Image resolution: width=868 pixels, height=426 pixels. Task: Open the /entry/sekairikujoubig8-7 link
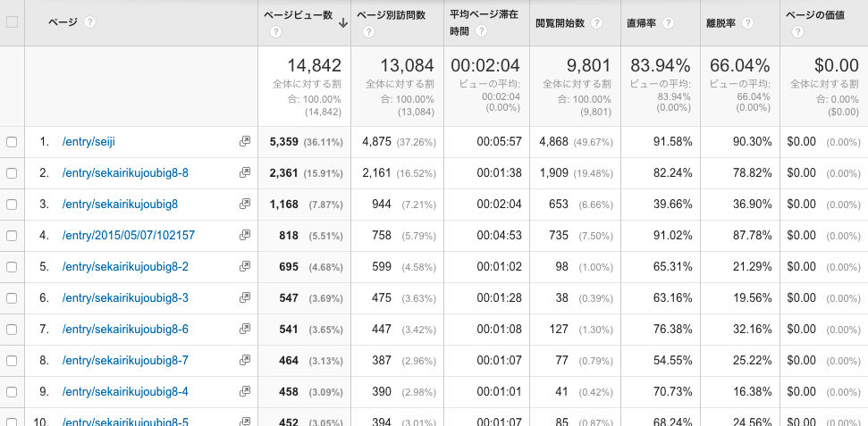pyautogui.click(x=125, y=361)
